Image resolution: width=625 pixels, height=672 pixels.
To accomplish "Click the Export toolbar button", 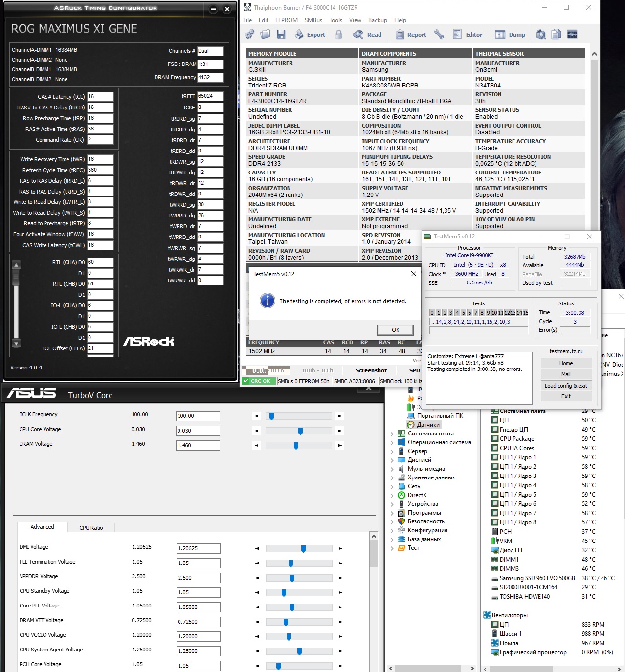I will click(x=310, y=35).
